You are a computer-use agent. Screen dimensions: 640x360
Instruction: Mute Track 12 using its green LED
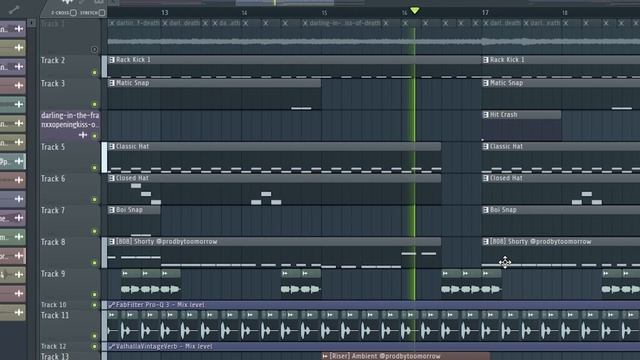94,347
